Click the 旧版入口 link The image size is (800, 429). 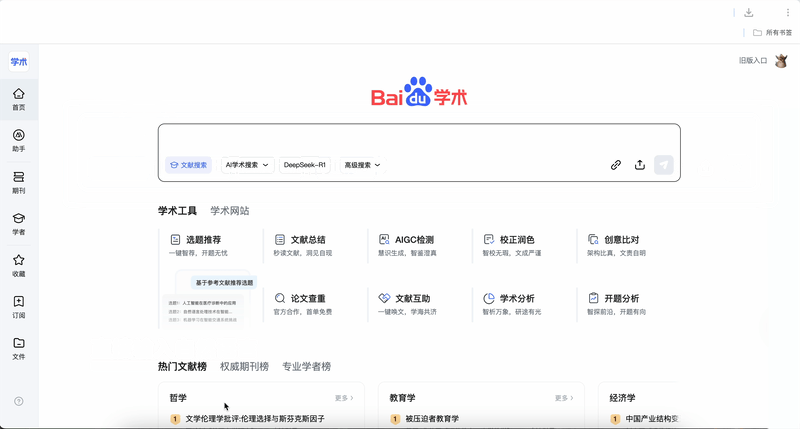[752, 61]
